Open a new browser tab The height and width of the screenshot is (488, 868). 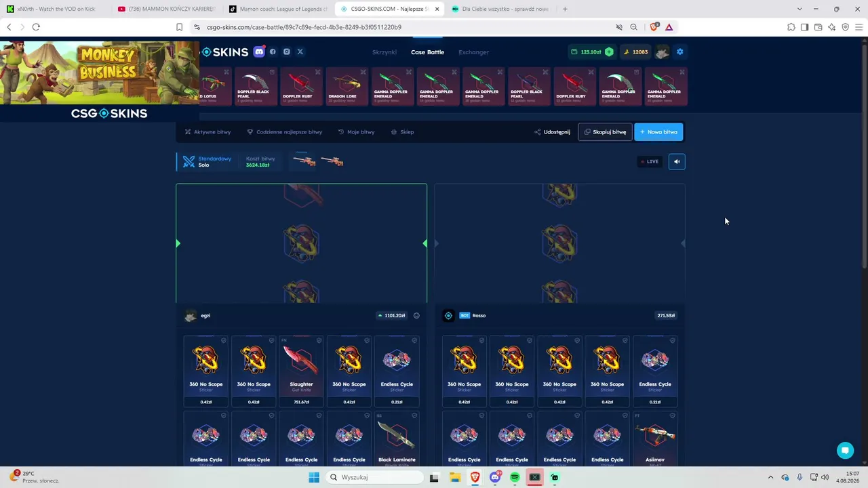[565, 9]
